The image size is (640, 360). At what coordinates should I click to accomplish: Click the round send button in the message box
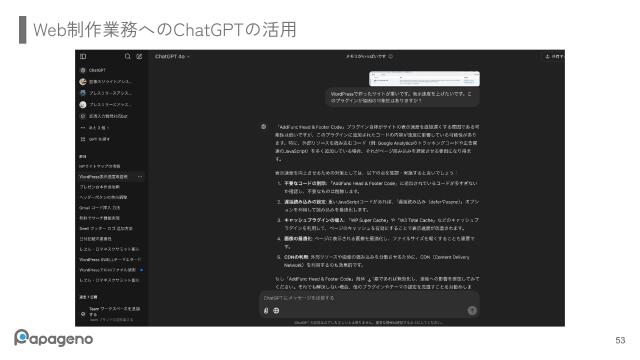pos(472,311)
